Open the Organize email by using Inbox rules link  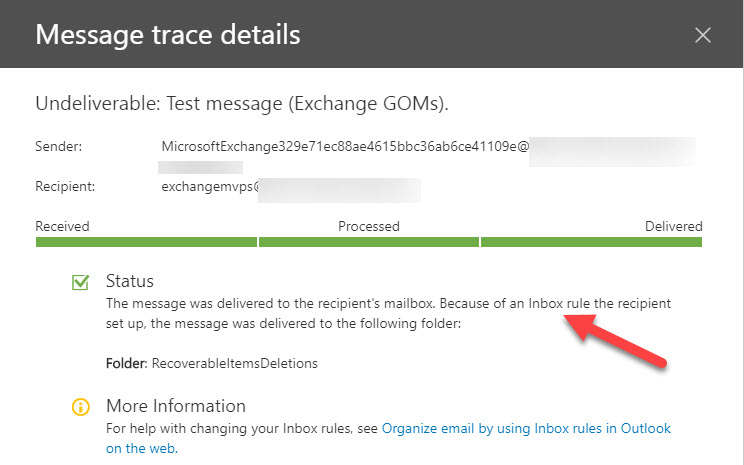pyautogui.click(x=526, y=428)
